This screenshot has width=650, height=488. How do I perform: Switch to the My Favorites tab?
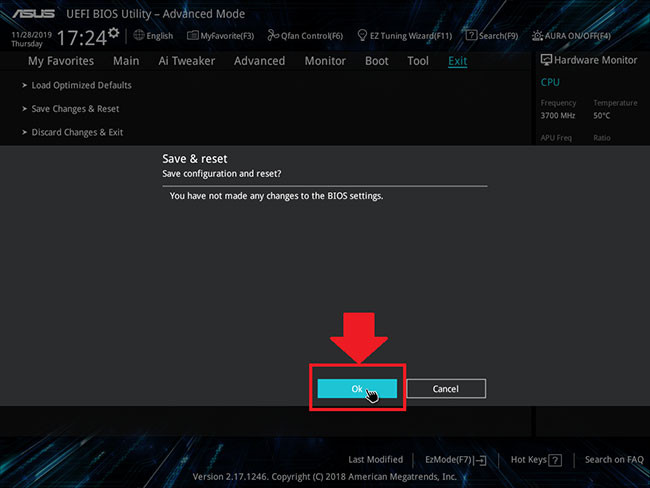(61, 61)
